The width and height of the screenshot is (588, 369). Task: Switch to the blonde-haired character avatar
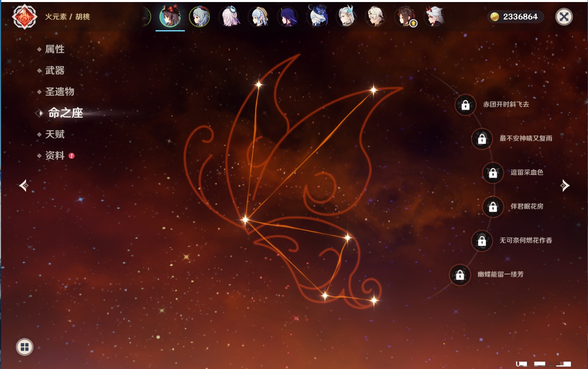(375, 17)
